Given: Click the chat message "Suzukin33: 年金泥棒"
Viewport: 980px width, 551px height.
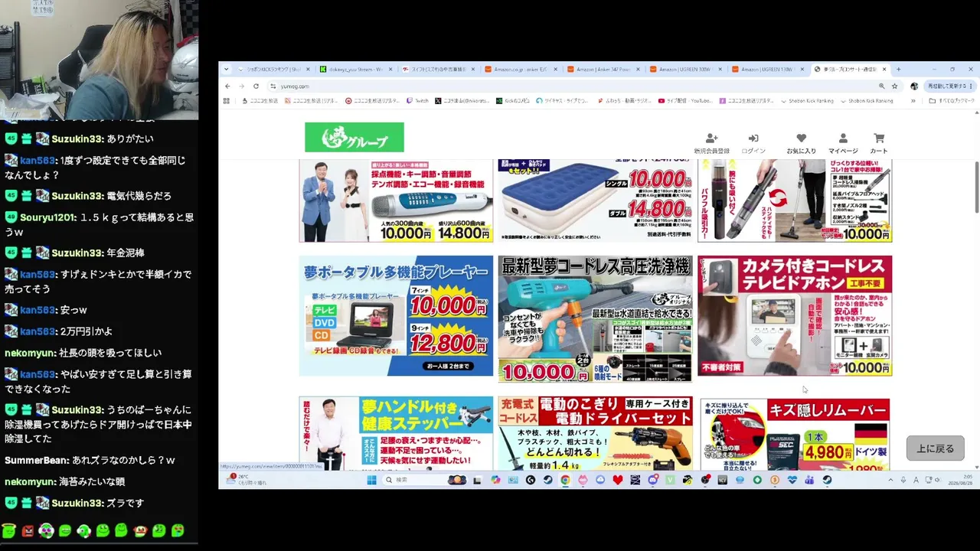Looking at the screenshot, I should [75, 253].
